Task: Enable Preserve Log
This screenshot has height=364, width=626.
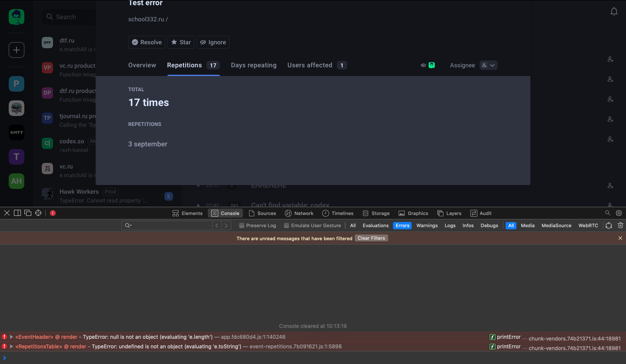Action: pyautogui.click(x=241, y=225)
